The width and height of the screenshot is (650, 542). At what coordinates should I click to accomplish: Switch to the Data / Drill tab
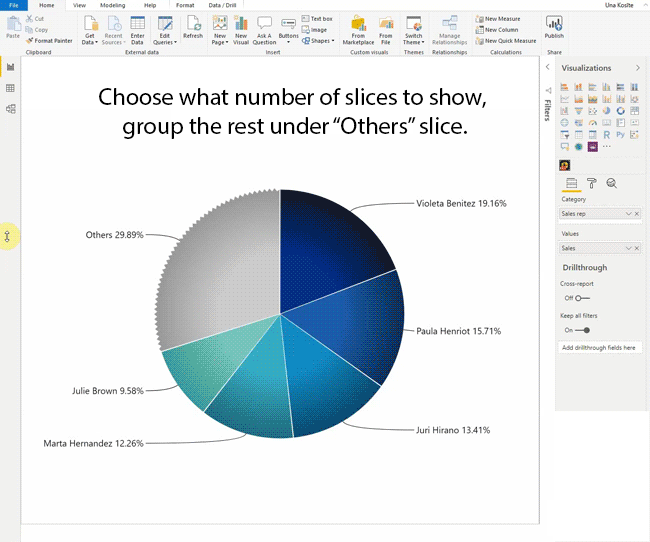222,5
